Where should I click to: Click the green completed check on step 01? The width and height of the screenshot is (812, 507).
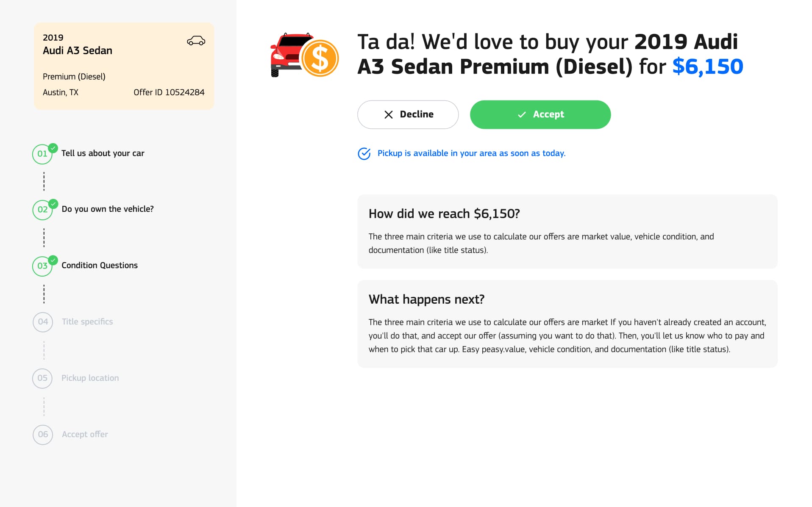(x=53, y=148)
